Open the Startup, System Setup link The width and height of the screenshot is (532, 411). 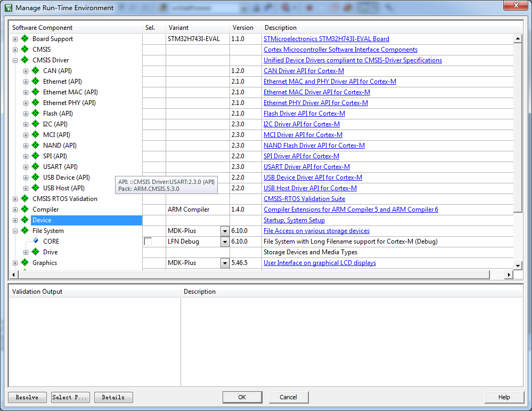pyautogui.click(x=294, y=220)
